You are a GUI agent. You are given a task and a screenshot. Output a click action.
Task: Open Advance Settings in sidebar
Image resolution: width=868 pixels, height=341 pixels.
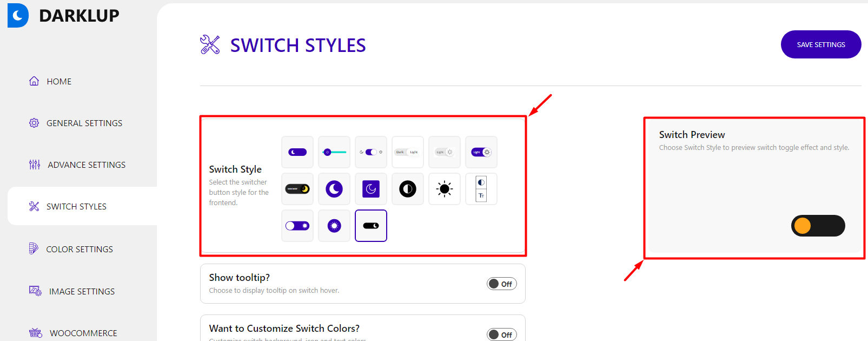click(x=86, y=165)
